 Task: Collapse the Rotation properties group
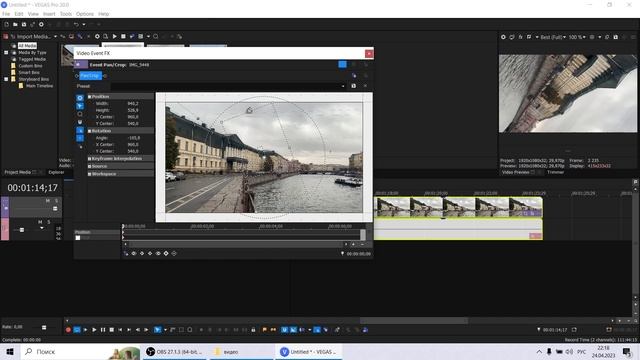click(x=89, y=131)
